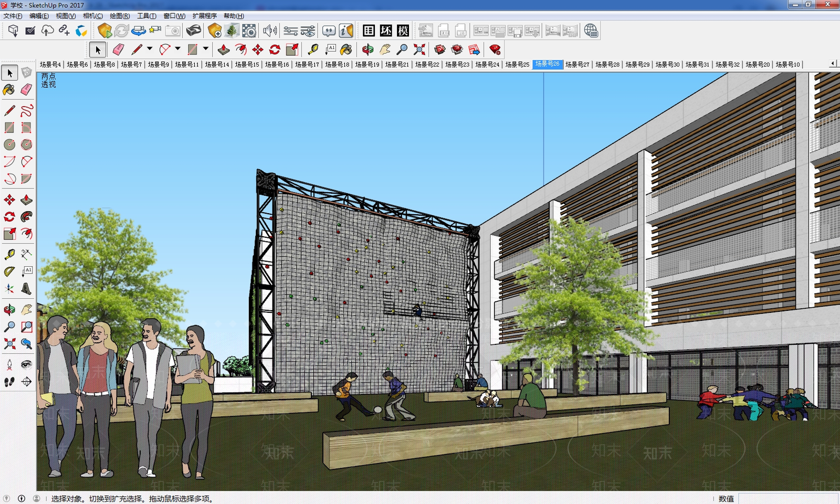
Task: Select the Paint Bucket tool in left toolbar
Action: pos(9,90)
